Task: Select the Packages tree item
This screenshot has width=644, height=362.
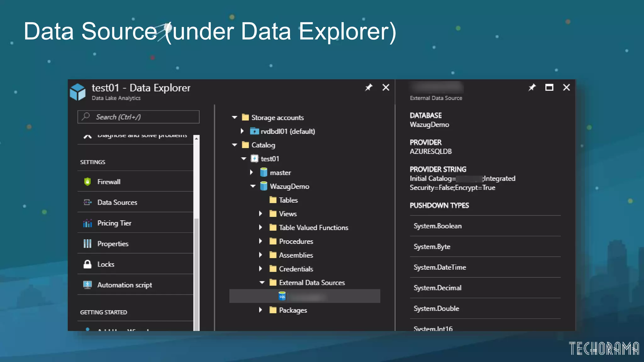Action: pos(293,310)
